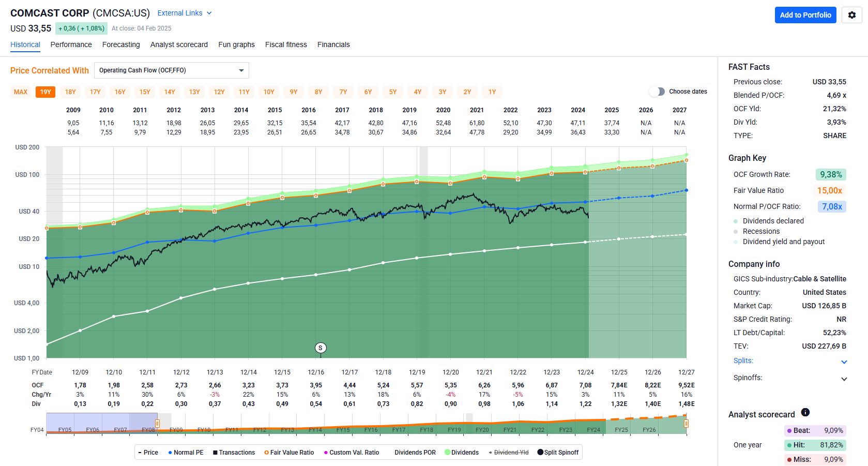Open External Links dropdown
Viewport: 868px width, 466px height.
tap(185, 13)
